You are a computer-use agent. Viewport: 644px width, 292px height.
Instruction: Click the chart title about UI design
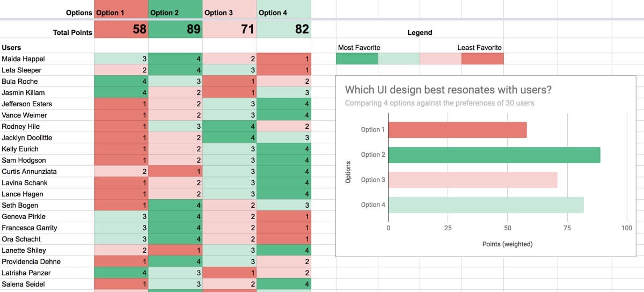point(448,90)
